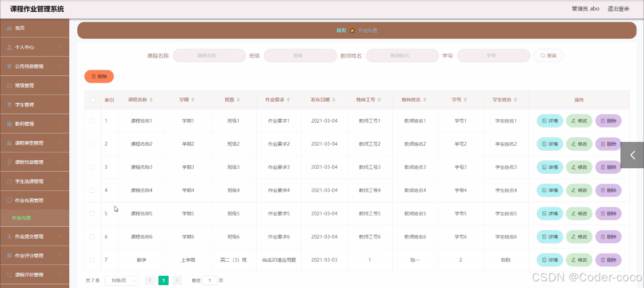This screenshot has width=644, height=288.
Task: Check the checkbox for row 课程名称2
Action: [92, 144]
